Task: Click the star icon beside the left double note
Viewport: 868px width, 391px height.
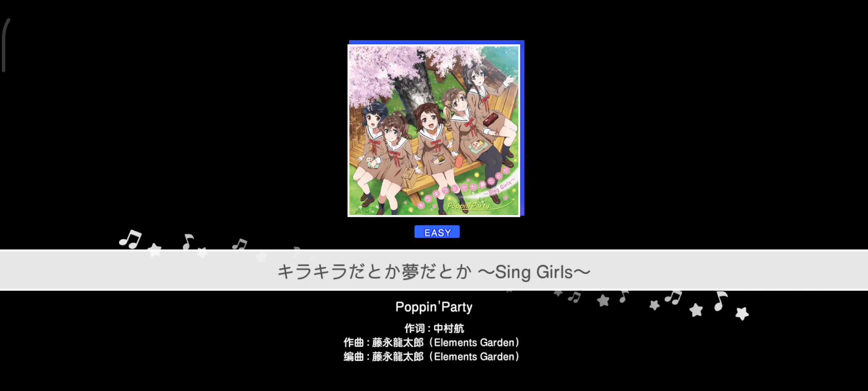Action: (155, 250)
